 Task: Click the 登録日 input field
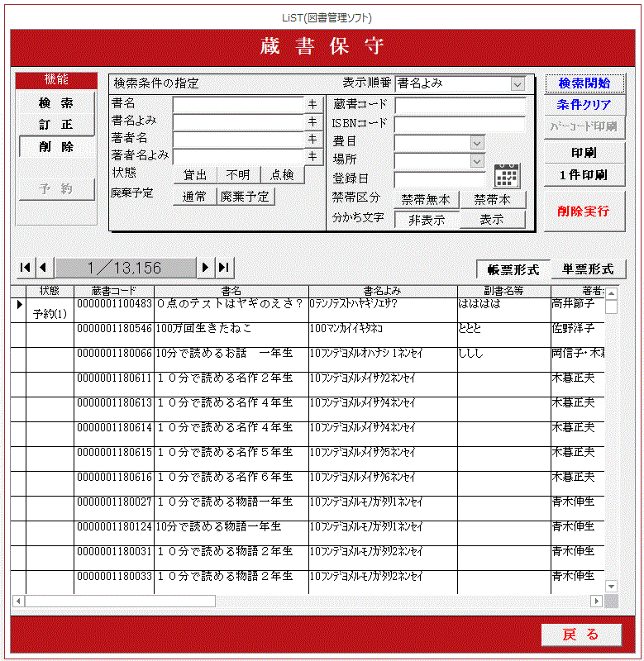440,179
